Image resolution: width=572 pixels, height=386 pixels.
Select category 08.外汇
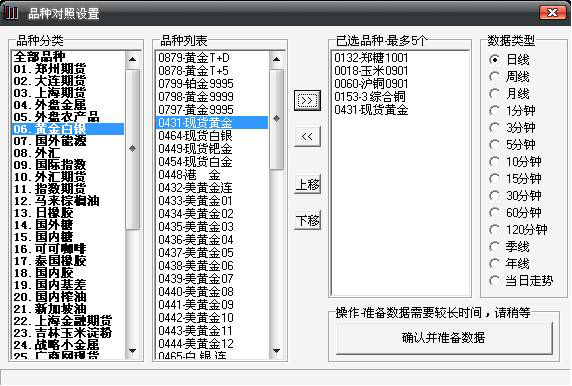point(68,153)
